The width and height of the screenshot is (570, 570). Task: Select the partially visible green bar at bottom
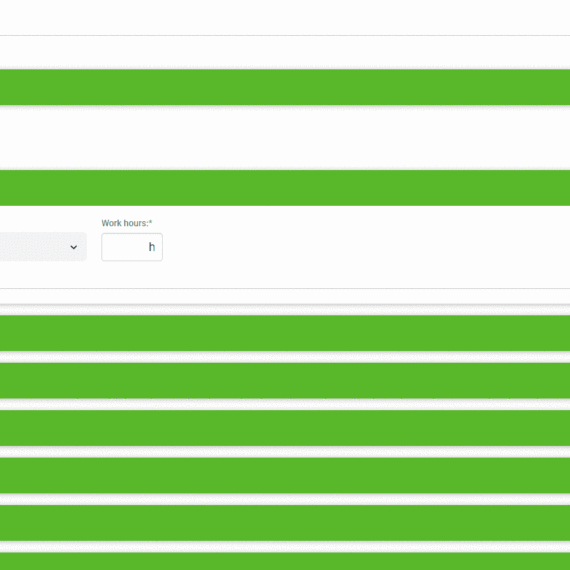pos(285,561)
